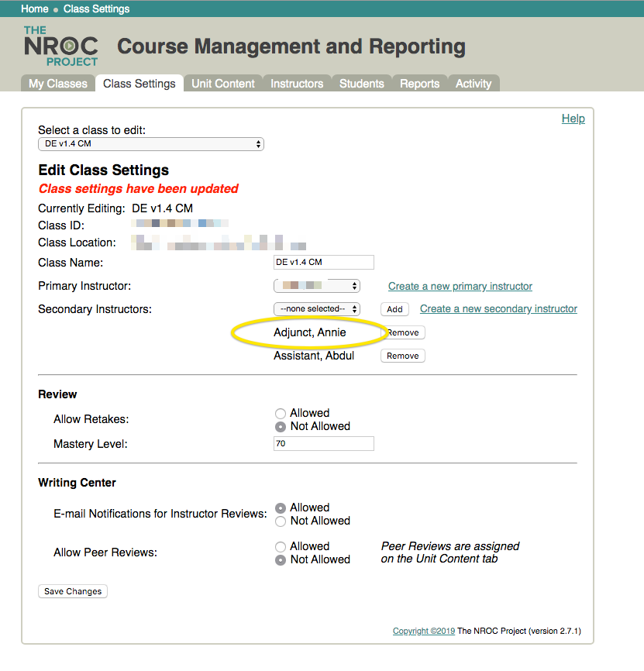Open the Secondary Instructors none selected dropdown
Viewport: 644px width, 671px height.
tap(317, 309)
